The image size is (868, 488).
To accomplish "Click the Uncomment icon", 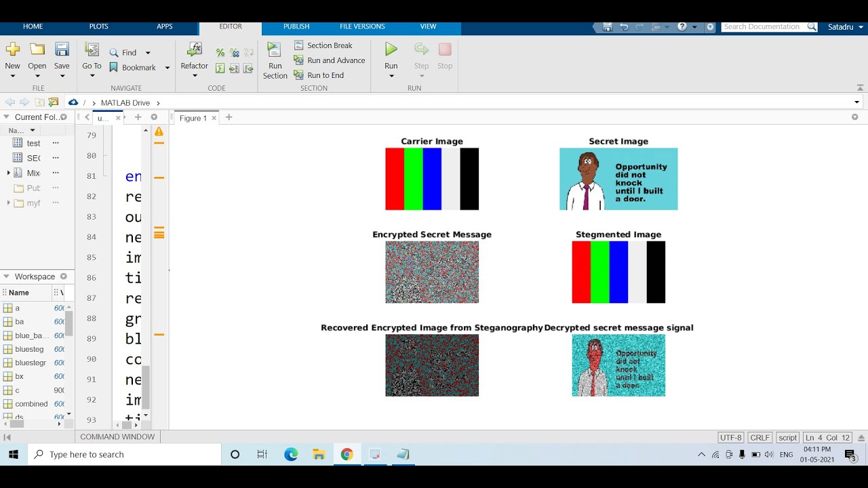I will (x=234, y=52).
